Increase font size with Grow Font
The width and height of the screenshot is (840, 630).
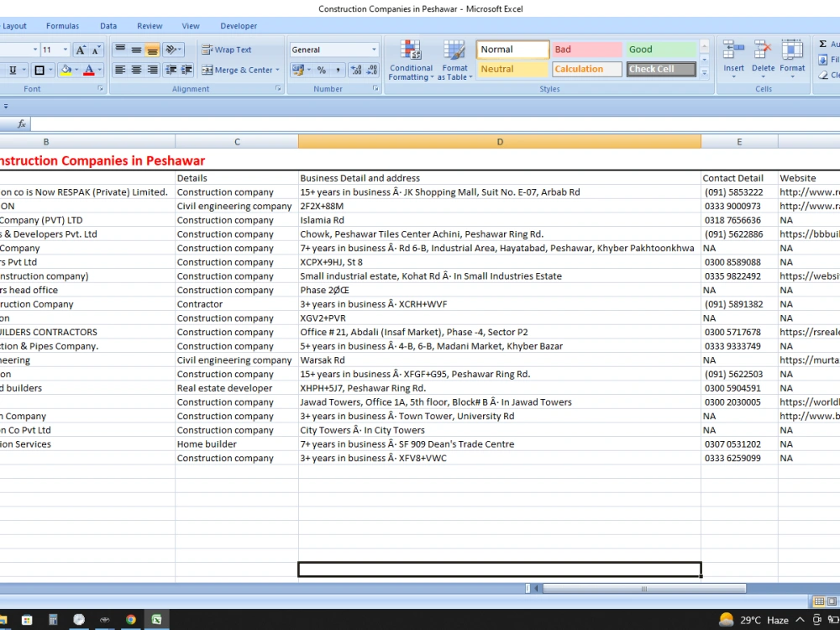coord(80,50)
